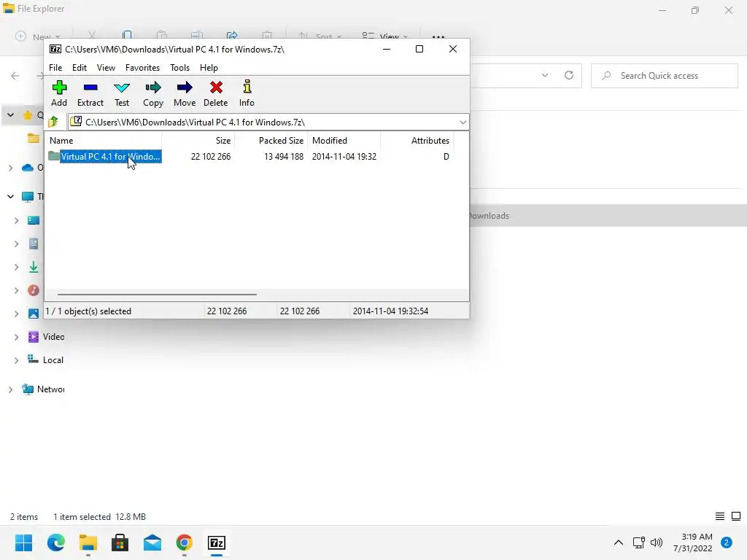Go back in File Explorer
This screenshot has height=560, width=747.
point(15,76)
